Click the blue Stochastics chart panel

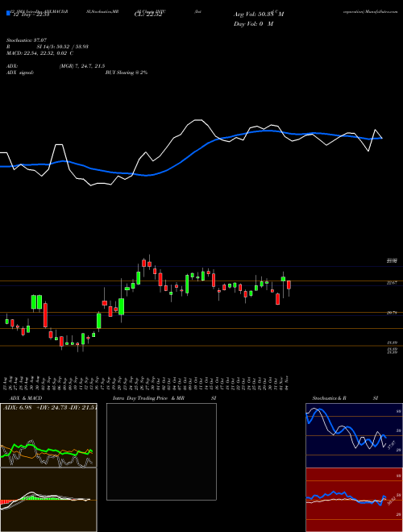click(354, 435)
